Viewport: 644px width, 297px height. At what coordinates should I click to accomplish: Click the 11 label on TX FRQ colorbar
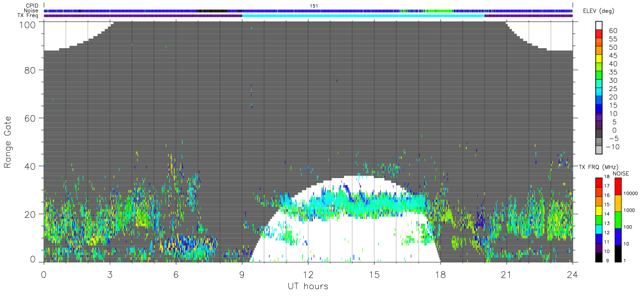(x=606, y=242)
